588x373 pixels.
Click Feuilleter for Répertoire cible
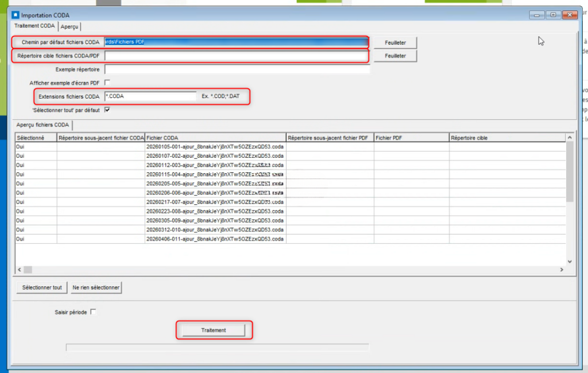pos(395,56)
